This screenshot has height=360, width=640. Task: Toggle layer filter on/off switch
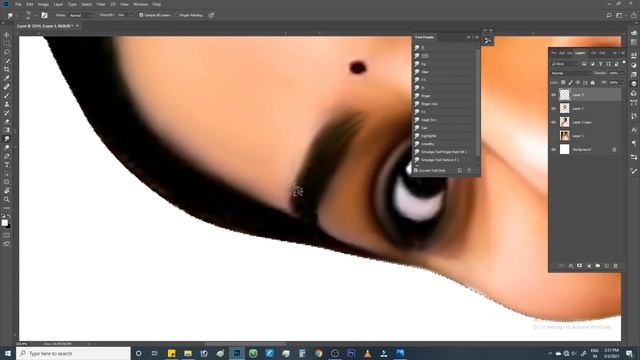pos(624,63)
